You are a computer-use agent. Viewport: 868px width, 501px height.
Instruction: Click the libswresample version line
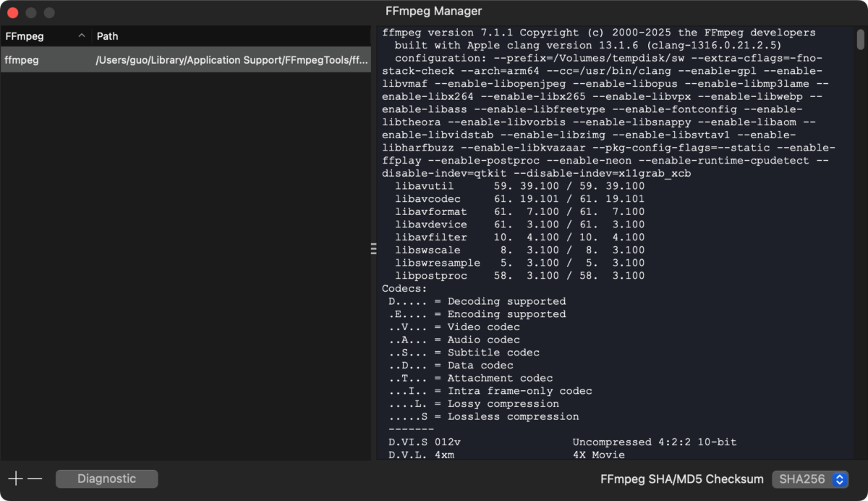click(520, 264)
